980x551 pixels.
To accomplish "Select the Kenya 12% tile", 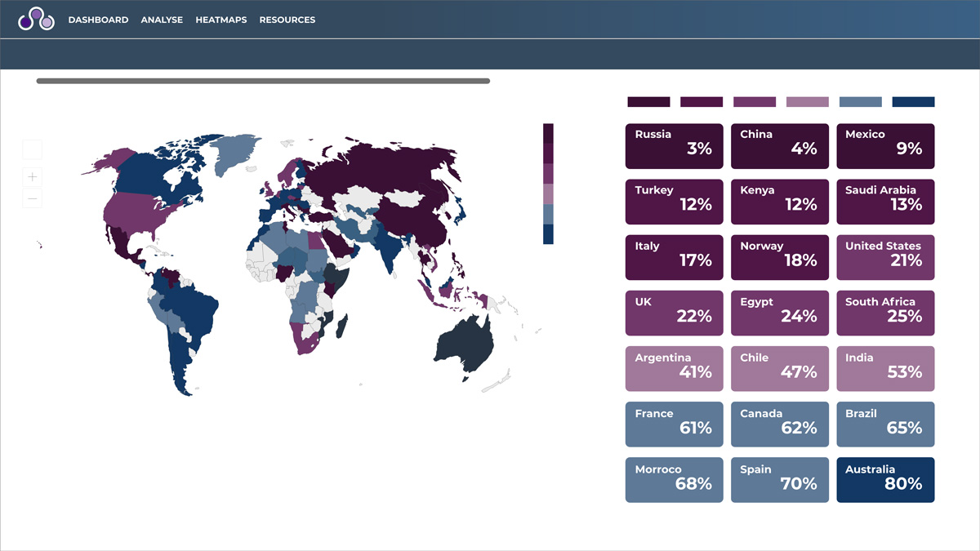I will tap(779, 202).
